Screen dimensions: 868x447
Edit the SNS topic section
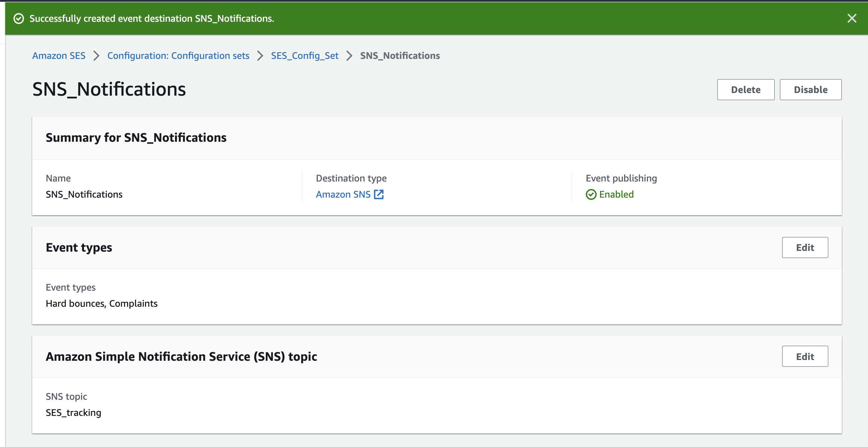point(805,356)
